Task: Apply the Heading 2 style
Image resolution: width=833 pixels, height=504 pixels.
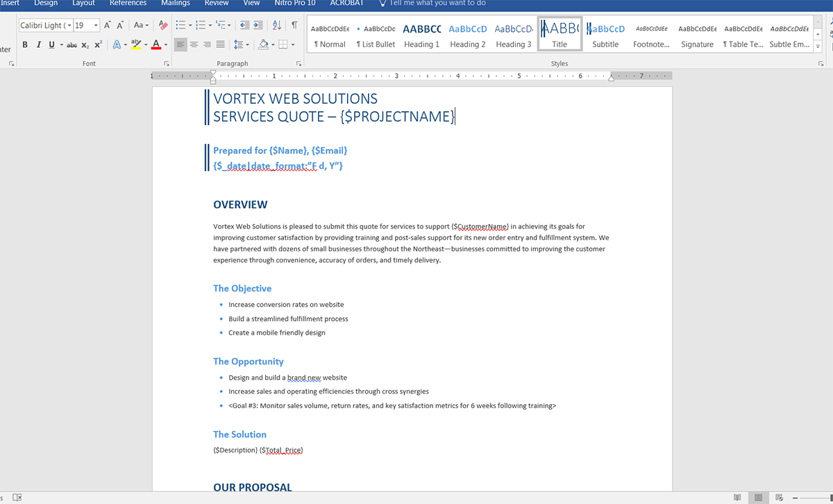Action: tap(468, 35)
